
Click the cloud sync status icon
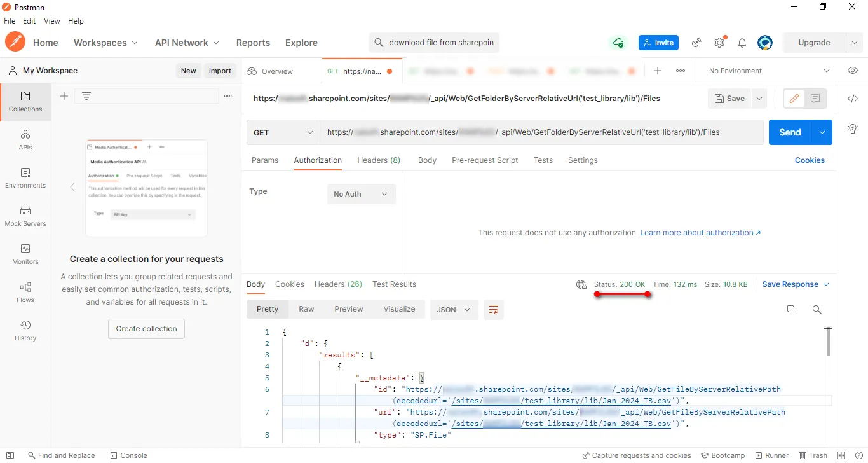(x=618, y=43)
